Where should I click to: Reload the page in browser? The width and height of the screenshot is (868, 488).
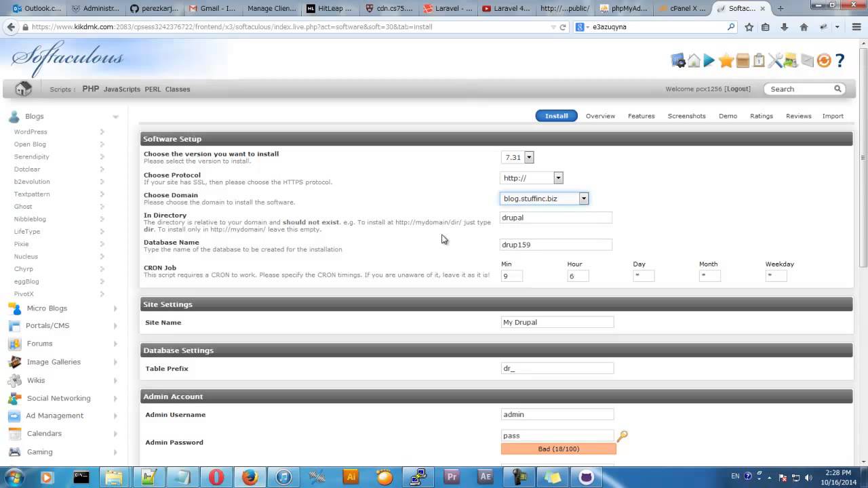click(562, 27)
